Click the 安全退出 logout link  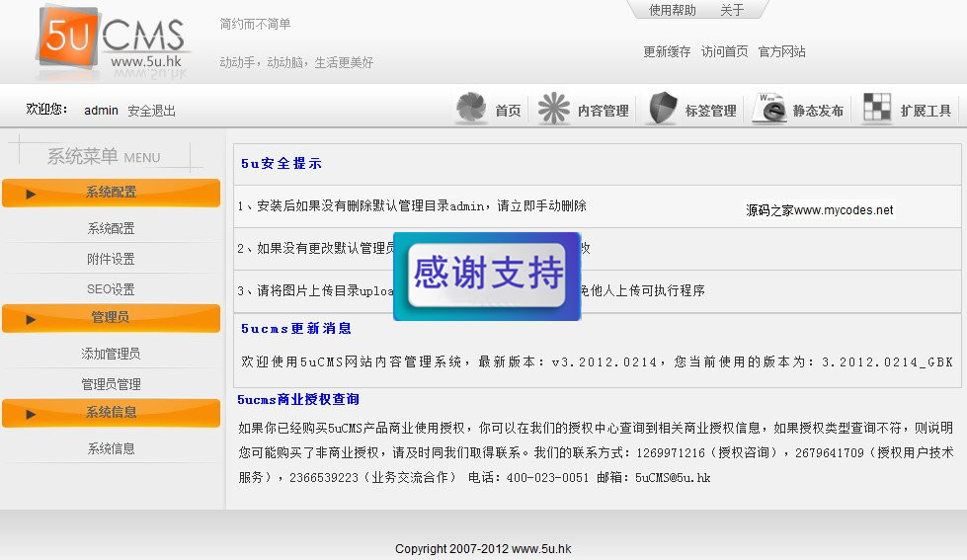tap(152, 111)
